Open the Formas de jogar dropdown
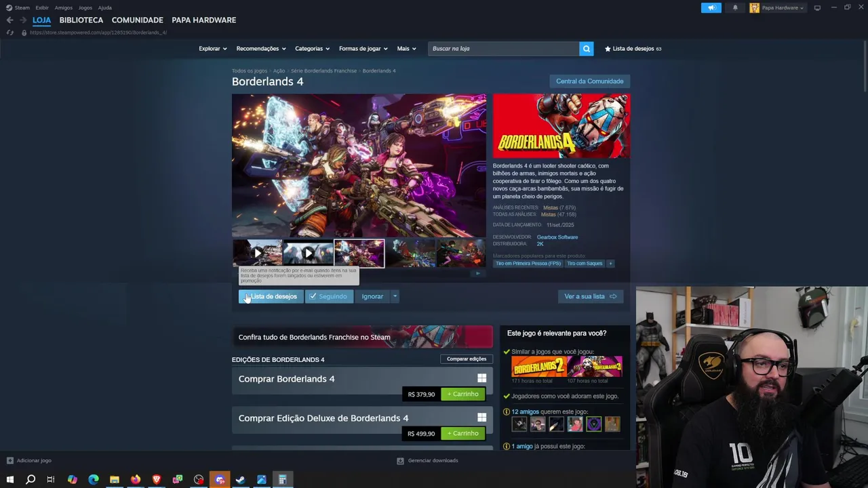The width and height of the screenshot is (868, 488). [x=363, y=49]
